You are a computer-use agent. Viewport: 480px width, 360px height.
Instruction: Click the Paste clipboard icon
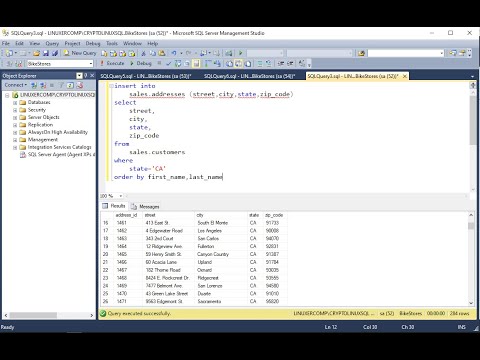[162, 53]
